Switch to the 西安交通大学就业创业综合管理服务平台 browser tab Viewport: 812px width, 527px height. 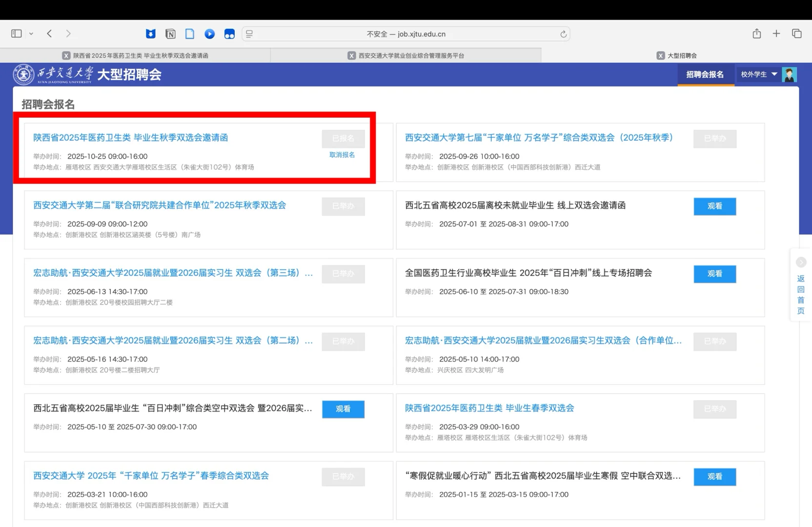[x=406, y=56]
